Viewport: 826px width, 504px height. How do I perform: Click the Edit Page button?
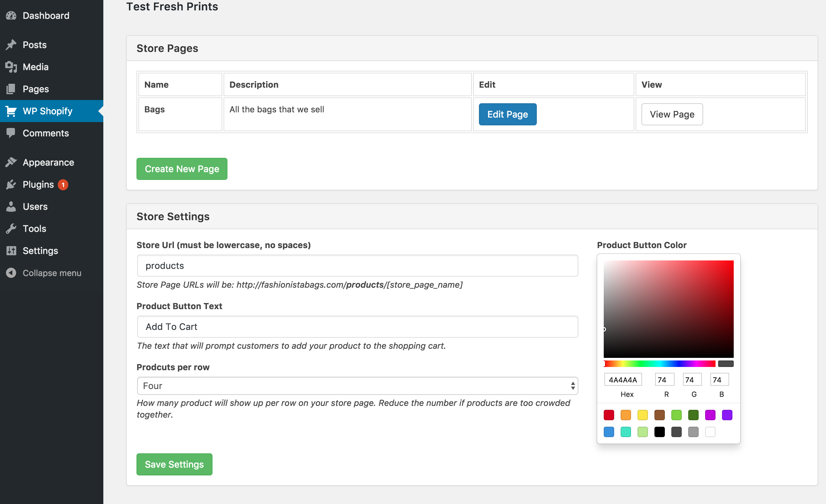tap(507, 114)
